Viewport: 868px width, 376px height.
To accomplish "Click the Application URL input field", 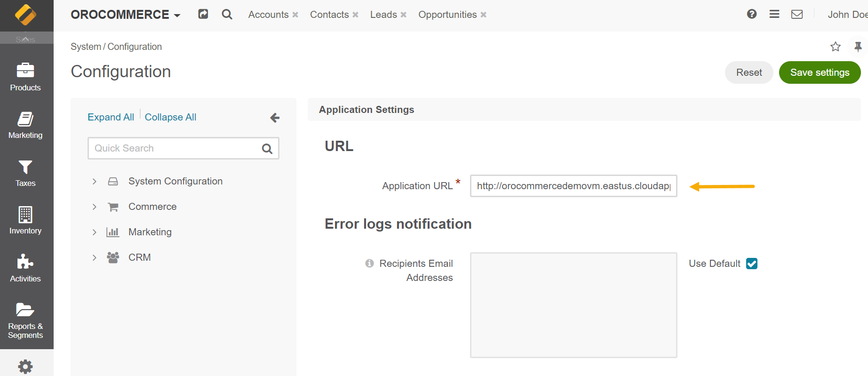I will (x=573, y=186).
